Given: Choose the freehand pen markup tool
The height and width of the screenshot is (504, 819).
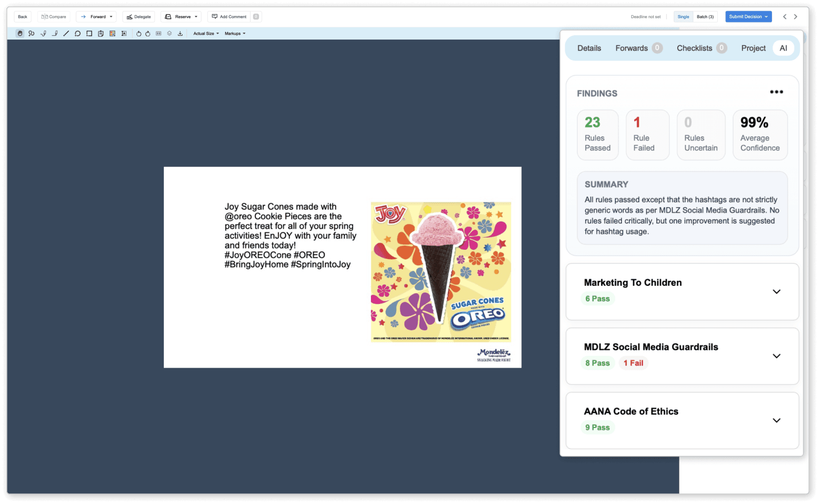Looking at the screenshot, I should click(x=43, y=33).
